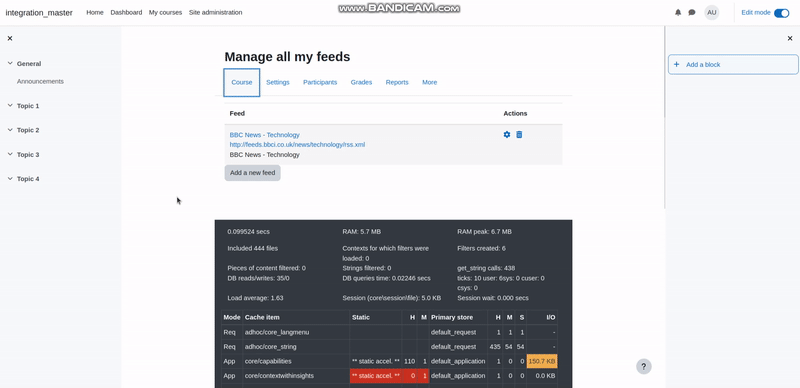Viewport: 800px width, 388px height.
Task: Click the Primary store column header
Action: pos(452,317)
